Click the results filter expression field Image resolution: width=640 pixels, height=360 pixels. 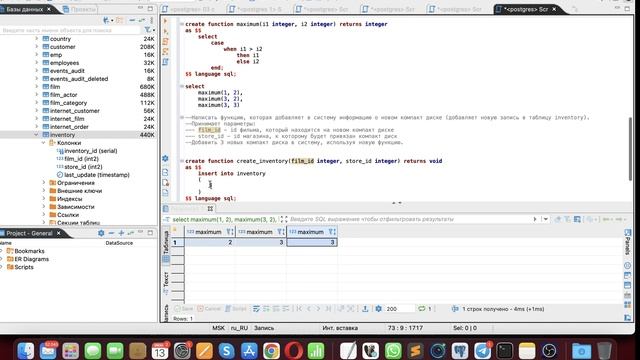(409, 219)
